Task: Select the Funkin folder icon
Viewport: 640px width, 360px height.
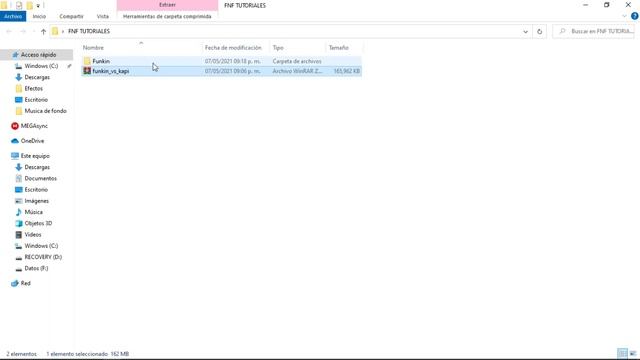Action: pyautogui.click(x=87, y=61)
